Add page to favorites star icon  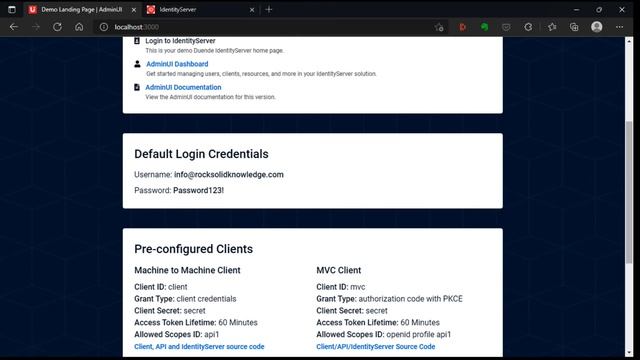pyautogui.click(x=439, y=27)
